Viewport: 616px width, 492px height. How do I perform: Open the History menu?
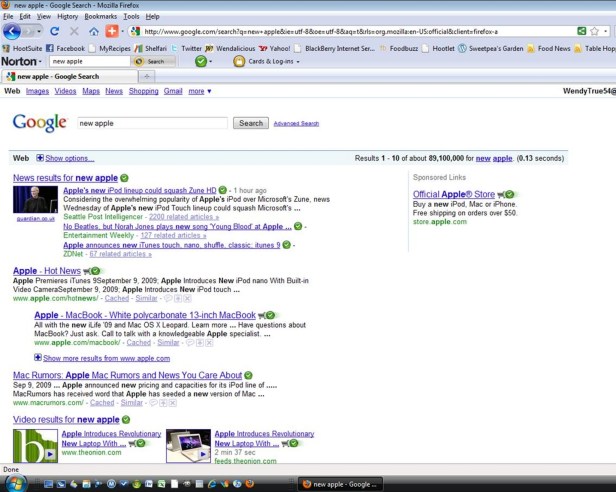pyautogui.click(x=67, y=17)
